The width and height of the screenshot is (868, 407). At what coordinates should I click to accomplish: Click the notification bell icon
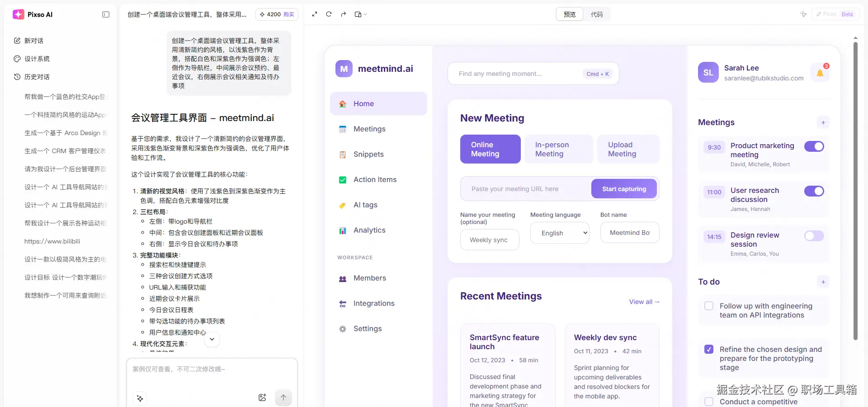coord(820,72)
